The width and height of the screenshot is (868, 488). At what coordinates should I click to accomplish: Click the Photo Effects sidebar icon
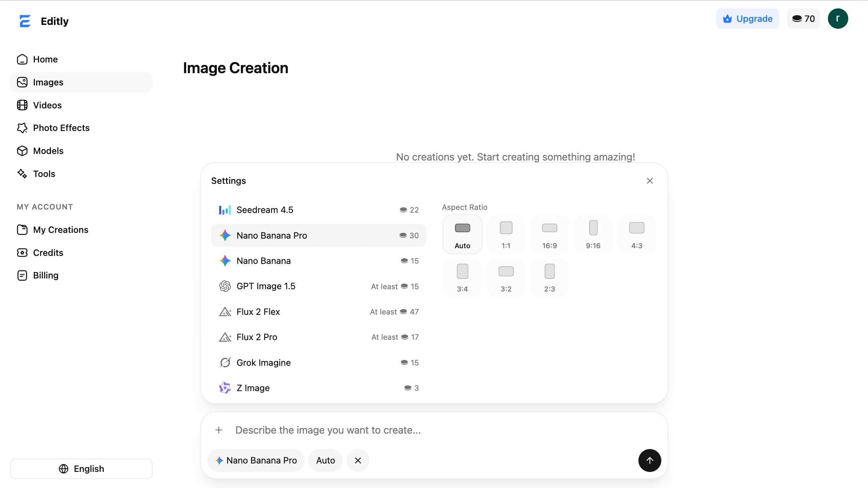click(x=22, y=128)
